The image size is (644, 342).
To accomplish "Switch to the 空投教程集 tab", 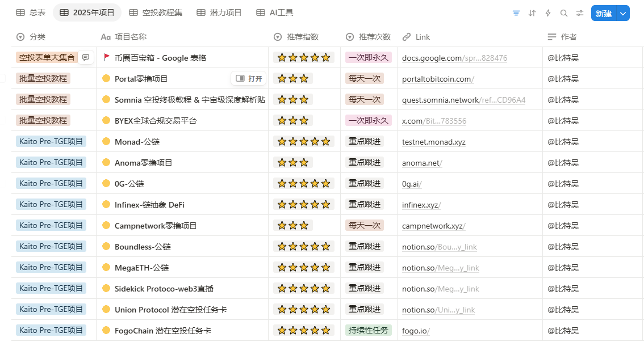I will [156, 12].
